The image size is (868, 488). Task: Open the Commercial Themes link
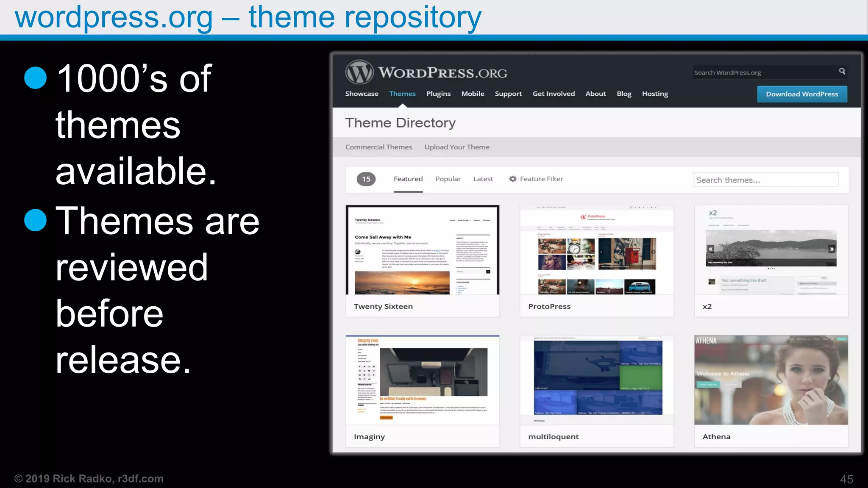click(378, 147)
